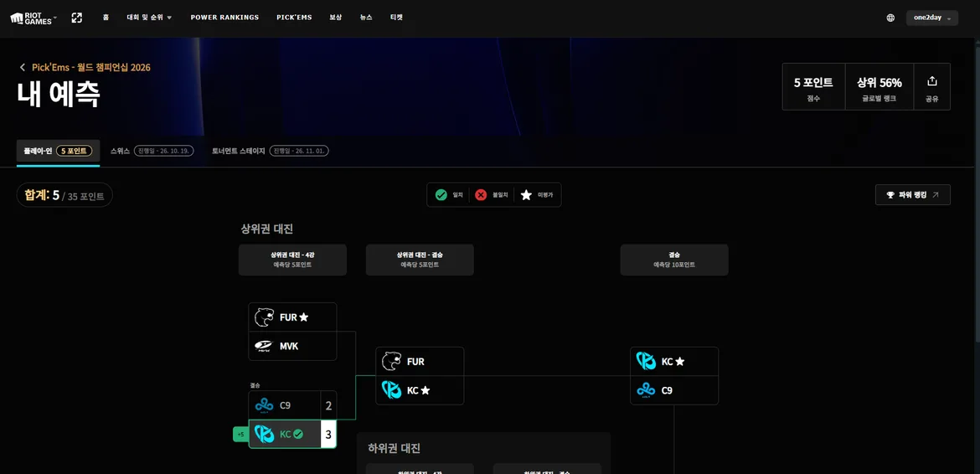This screenshot has width=980, height=474.
Task: Click the MVK team logo
Action: [x=264, y=346]
